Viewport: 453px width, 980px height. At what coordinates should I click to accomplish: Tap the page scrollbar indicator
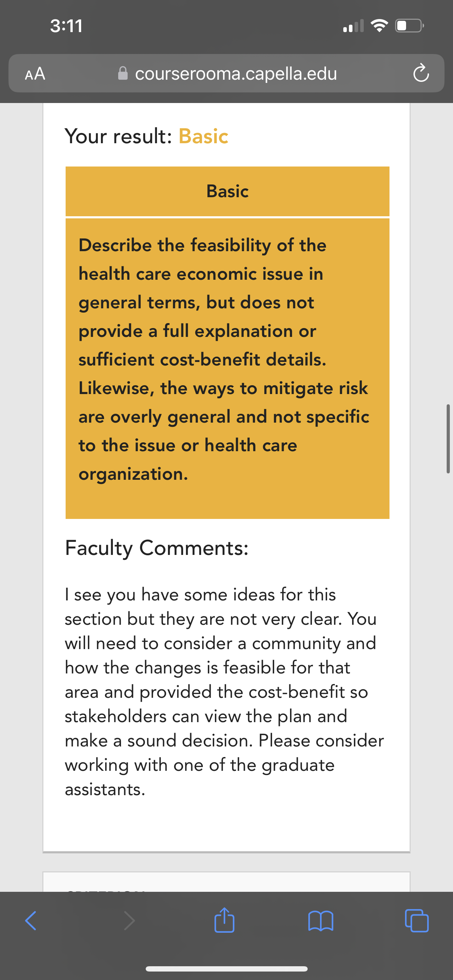(x=448, y=438)
